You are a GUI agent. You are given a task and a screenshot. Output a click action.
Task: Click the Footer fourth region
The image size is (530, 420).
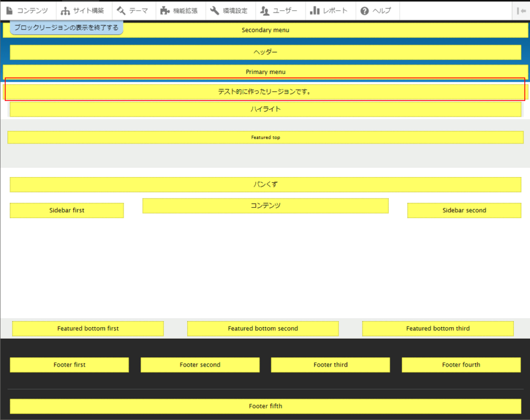point(461,365)
